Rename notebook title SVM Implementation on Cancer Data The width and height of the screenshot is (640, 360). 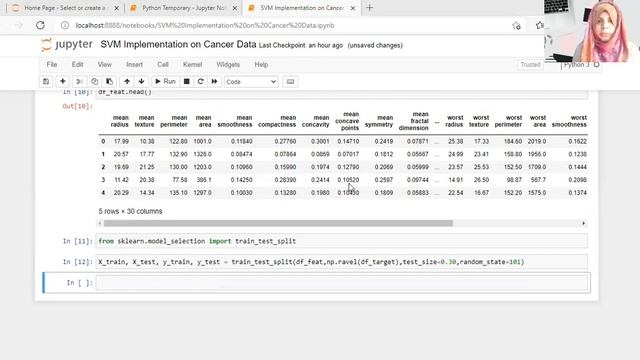(178, 44)
